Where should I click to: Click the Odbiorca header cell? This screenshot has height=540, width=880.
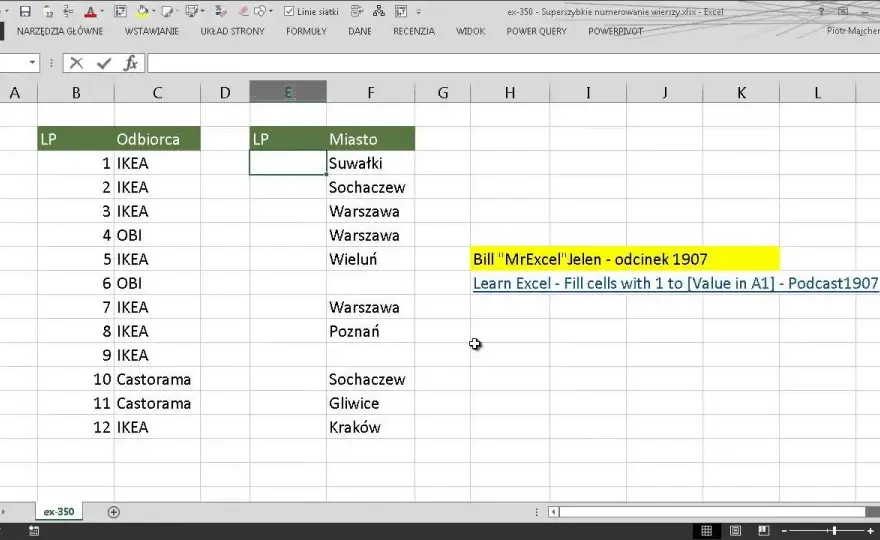tap(157, 139)
